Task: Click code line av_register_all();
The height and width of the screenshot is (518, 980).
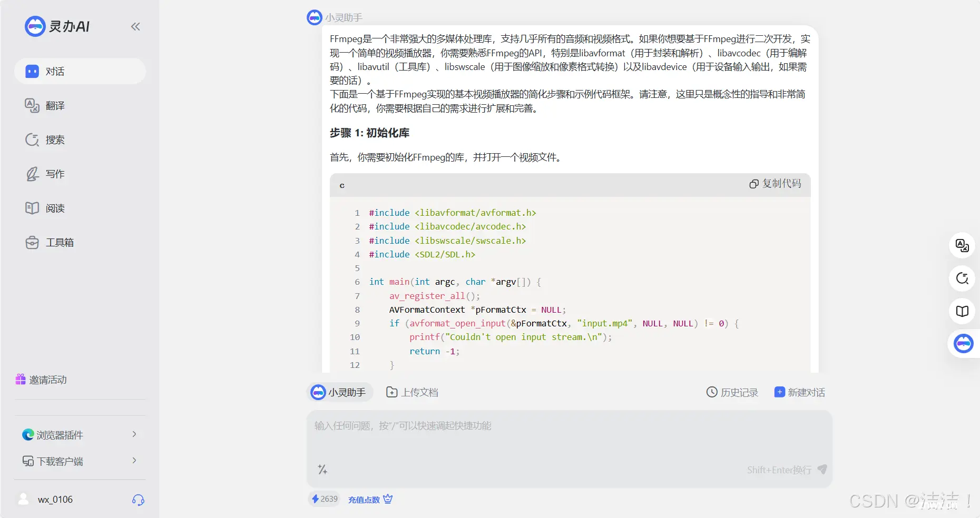Action: coord(435,296)
